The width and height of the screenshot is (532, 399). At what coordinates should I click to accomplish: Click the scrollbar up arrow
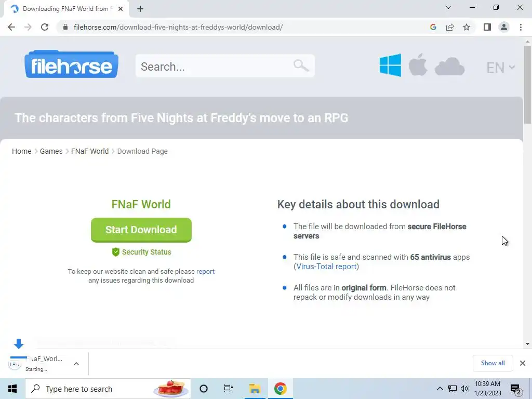coord(527,42)
